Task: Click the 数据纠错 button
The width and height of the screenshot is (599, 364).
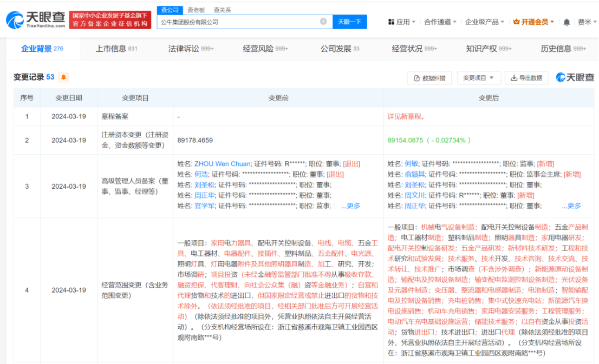Action: [x=429, y=78]
